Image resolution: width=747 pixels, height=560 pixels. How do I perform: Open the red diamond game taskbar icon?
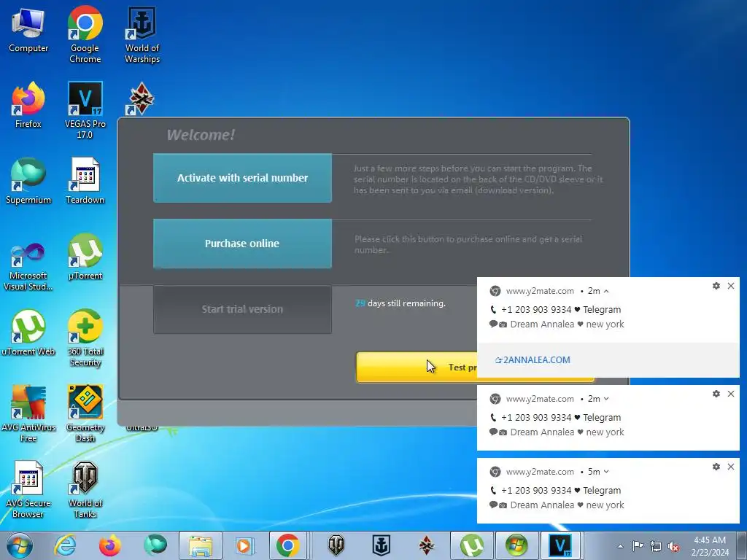point(426,545)
